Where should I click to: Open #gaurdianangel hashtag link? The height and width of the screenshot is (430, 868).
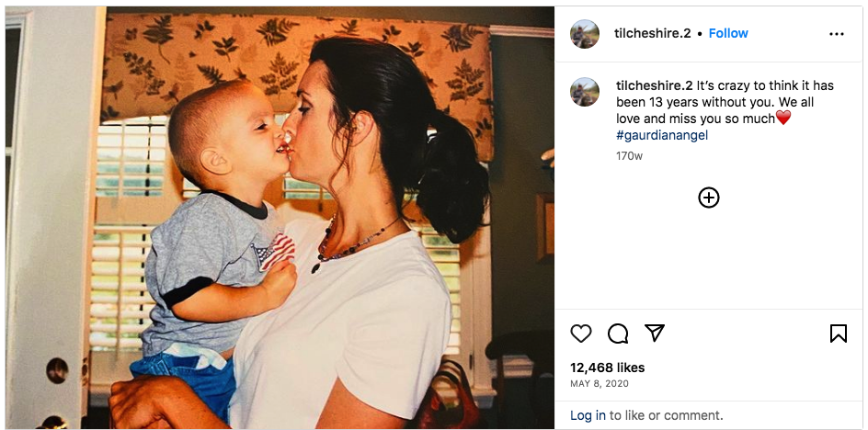[x=662, y=135]
